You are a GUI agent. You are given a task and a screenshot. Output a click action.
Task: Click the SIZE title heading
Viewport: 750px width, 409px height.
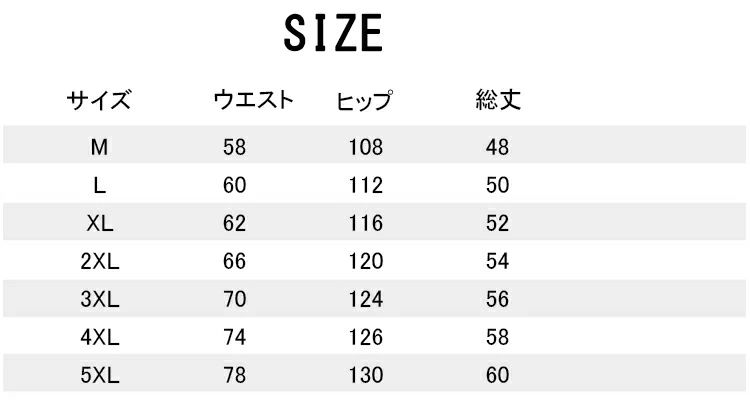(334, 33)
